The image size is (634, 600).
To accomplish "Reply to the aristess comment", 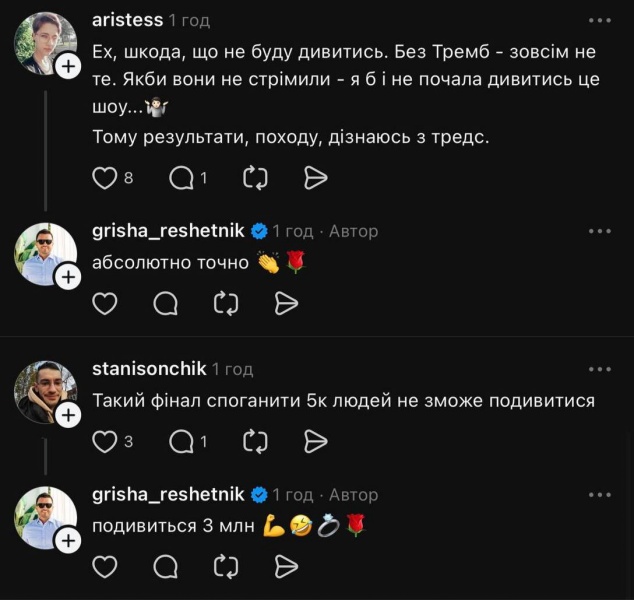I will [182, 178].
